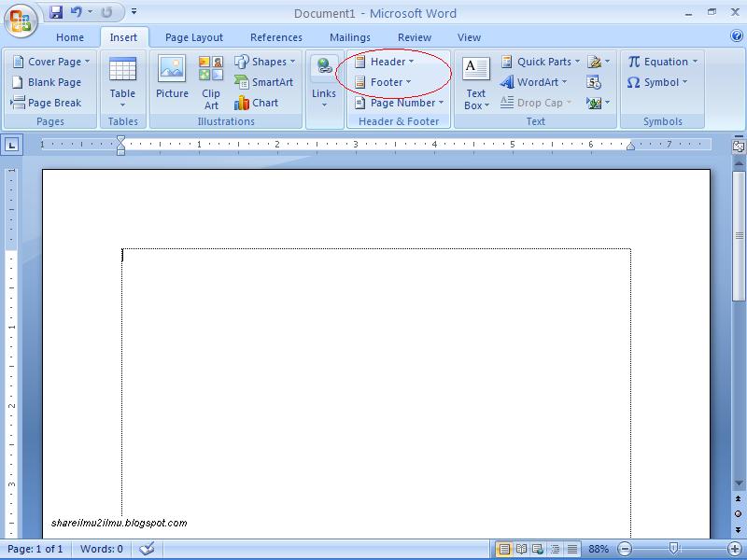The image size is (747, 560).
Task: Expand the Links group menu
Action: [324, 82]
